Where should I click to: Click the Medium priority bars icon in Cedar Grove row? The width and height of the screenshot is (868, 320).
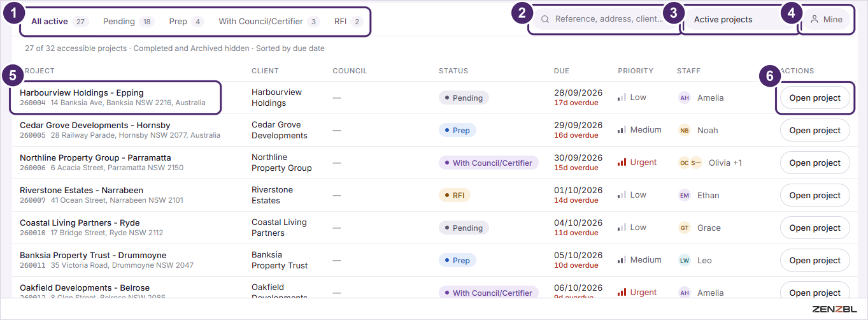pyautogui.click(x=622, y=130)
